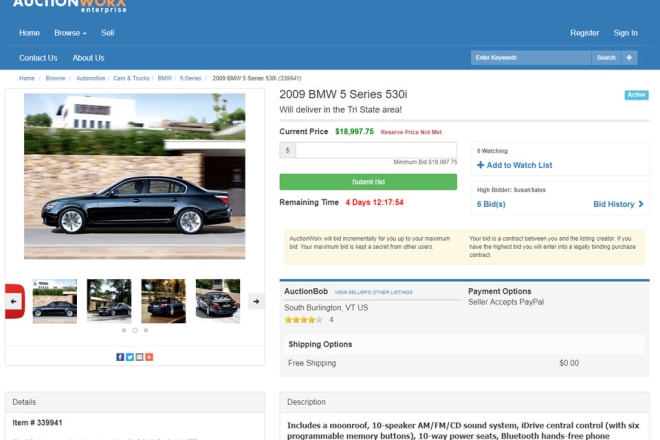Click the 2009 BMW 5 Series 530i title

[x=343, y=94]
